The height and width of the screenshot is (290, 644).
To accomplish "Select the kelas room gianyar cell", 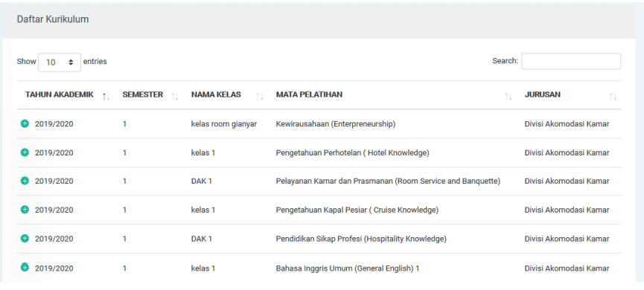I will [x=224, y=124].
